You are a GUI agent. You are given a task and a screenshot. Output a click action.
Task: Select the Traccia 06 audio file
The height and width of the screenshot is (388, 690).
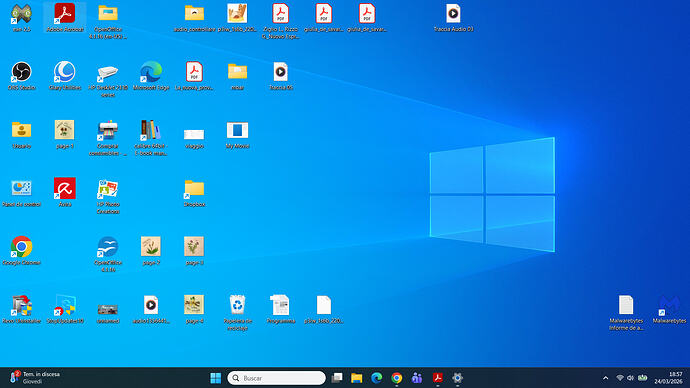(280, 76)
